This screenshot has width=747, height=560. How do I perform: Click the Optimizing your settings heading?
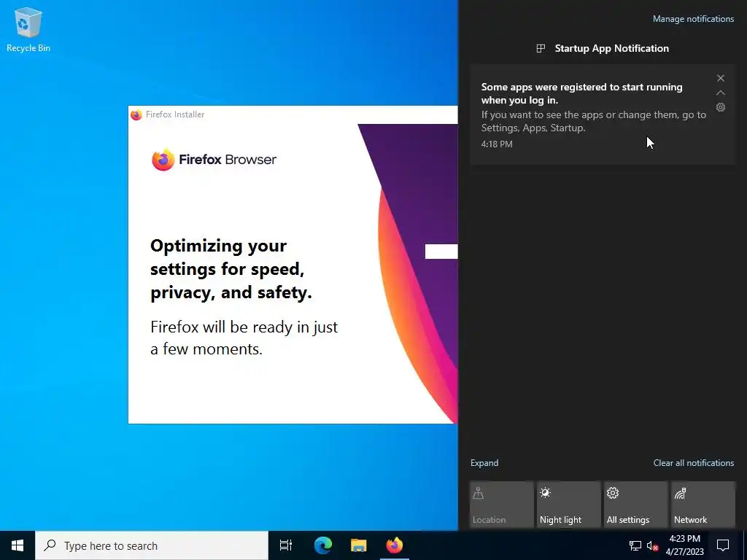[231, 269]
